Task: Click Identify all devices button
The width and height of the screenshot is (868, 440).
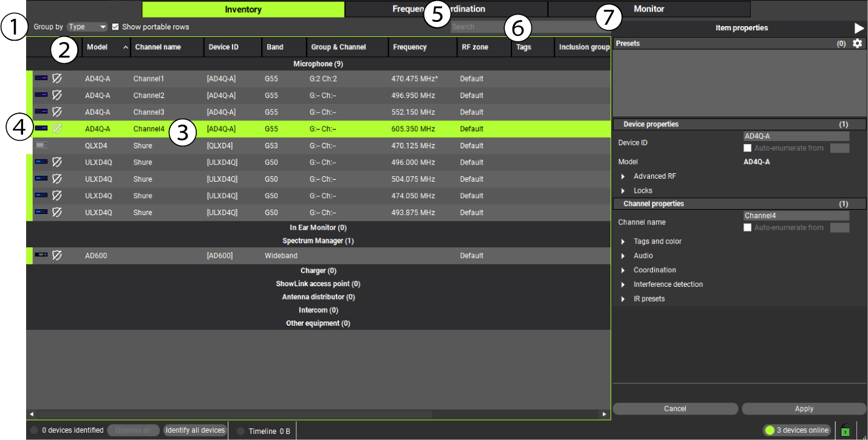Action: coord(195,430)
